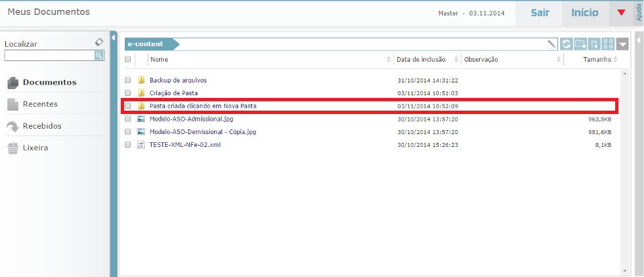Click the new document icon
Viewport: 644px width, 277px height.
pyautogui.click(x=595, y=44)
